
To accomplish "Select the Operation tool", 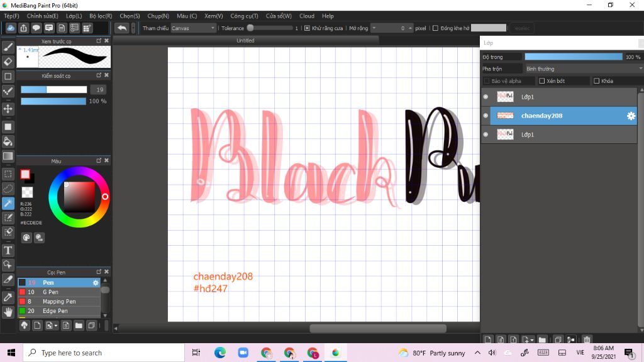I will (8, 265).
